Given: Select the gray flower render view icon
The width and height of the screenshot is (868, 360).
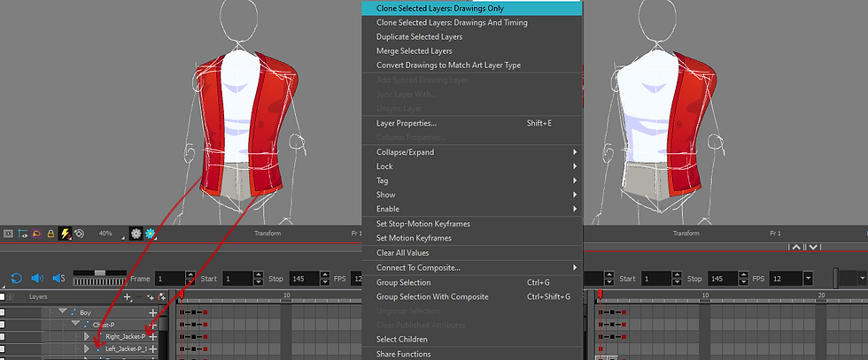Looking at the screenshot, I should [x=136, y=234].
